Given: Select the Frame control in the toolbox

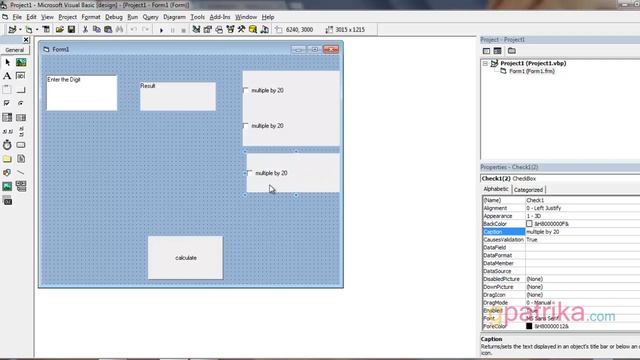Looking at the screenshot, I should pos(7,90).
